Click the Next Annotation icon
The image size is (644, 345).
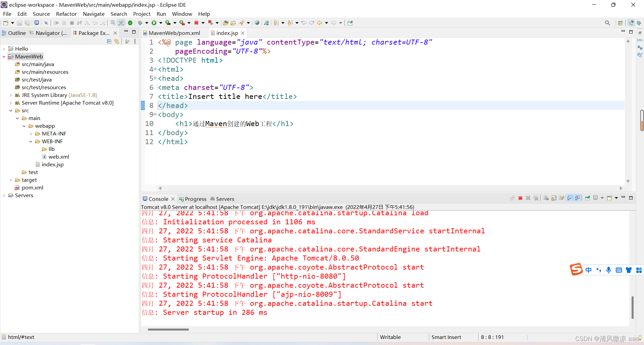(276, 23)
